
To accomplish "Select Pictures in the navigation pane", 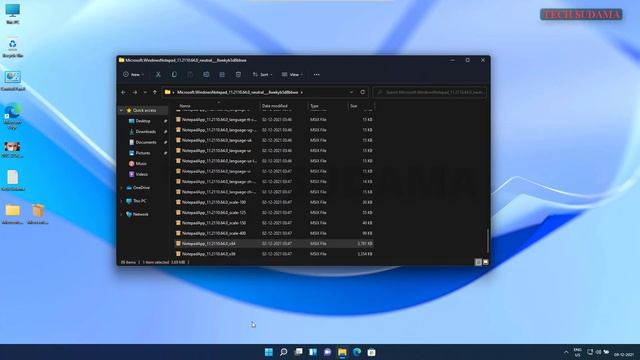I will click(142, 153).
